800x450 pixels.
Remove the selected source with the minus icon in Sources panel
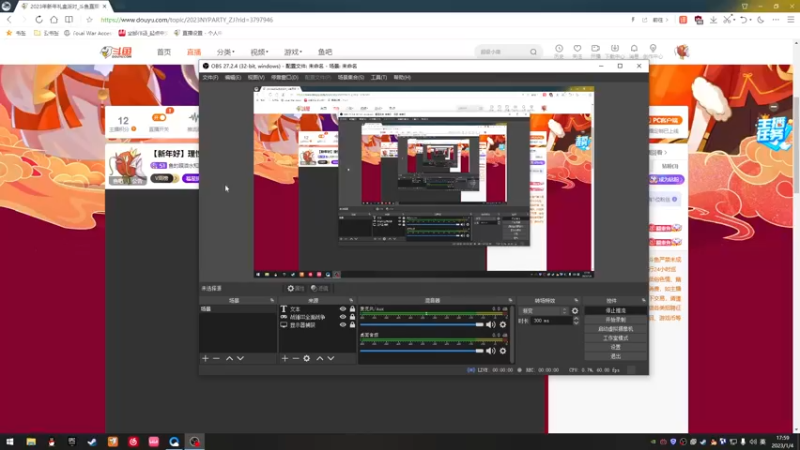pyautogui.click(x=295, y=359)
